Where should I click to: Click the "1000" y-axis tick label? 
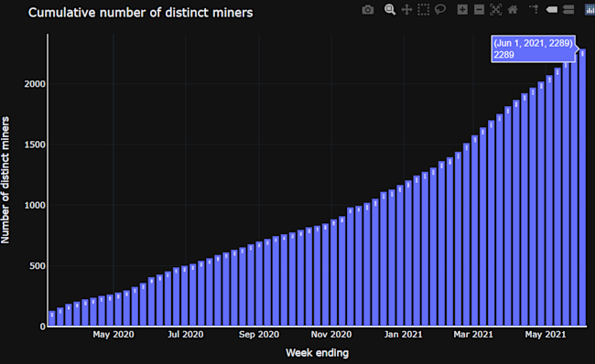pyautogui.click(x=35, y=205)
